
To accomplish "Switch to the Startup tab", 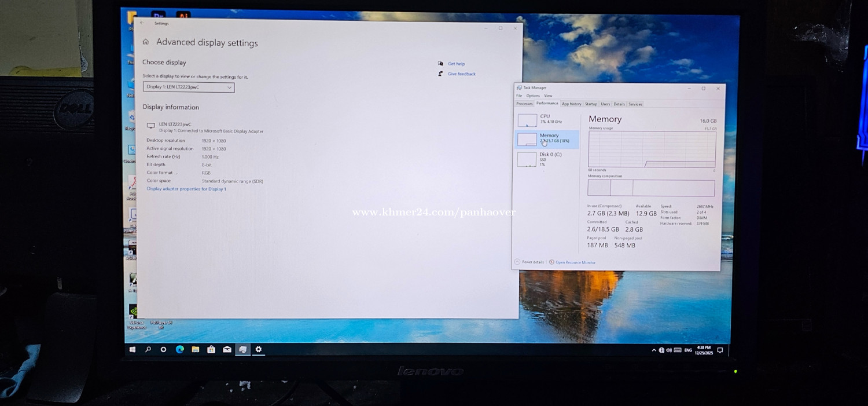I will (x=591, y=104).
